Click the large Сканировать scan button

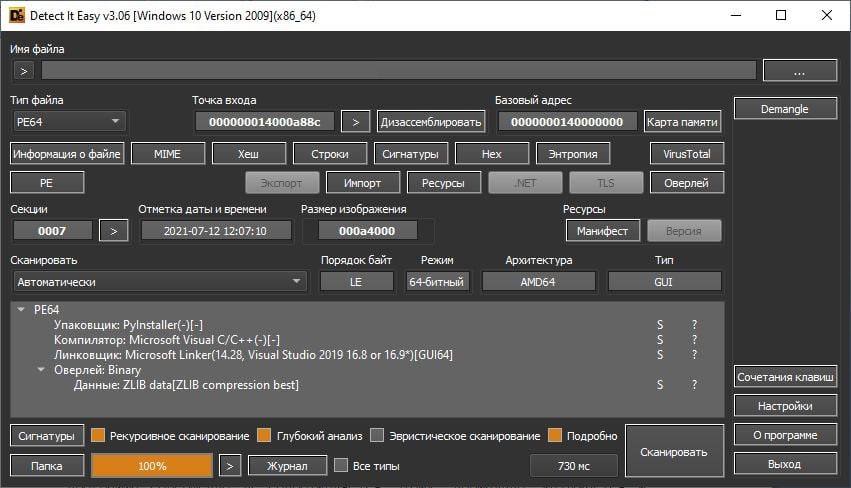(674, 451)
